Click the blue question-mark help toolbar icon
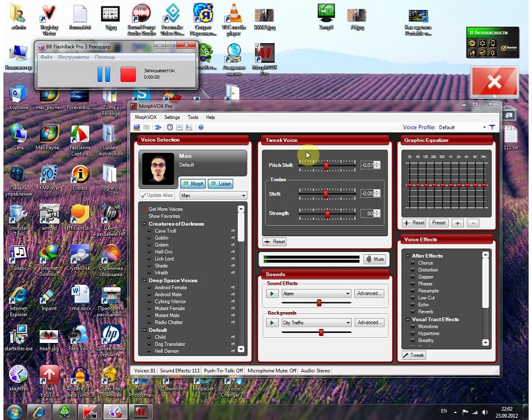532x420 pixels. click(201, 127)
